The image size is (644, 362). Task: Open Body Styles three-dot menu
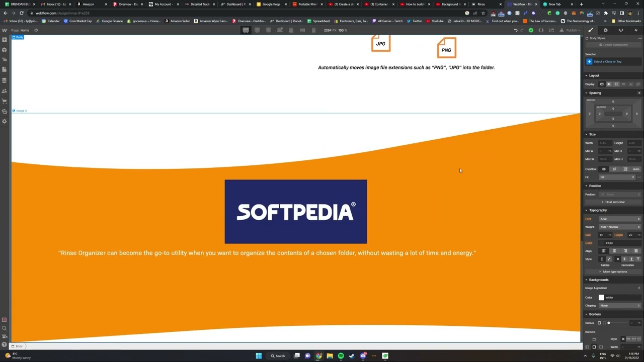[x=640, y=38]
